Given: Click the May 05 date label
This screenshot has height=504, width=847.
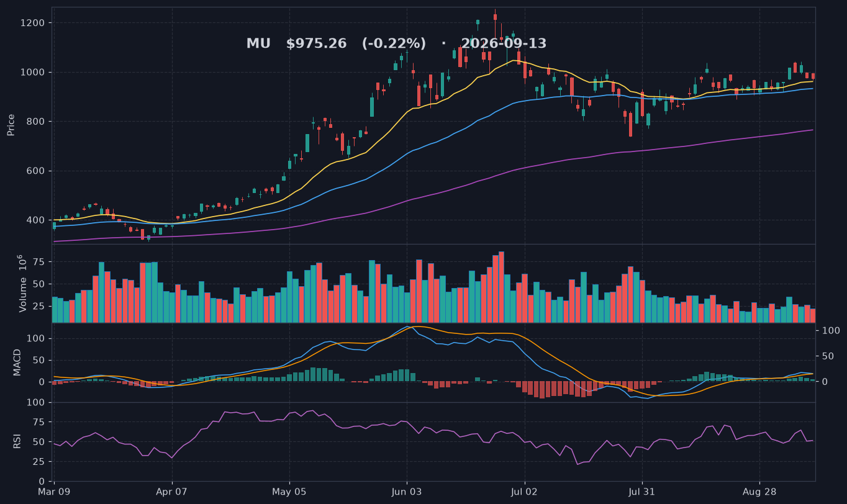Looking at the screenshot, I should (289, 492).
